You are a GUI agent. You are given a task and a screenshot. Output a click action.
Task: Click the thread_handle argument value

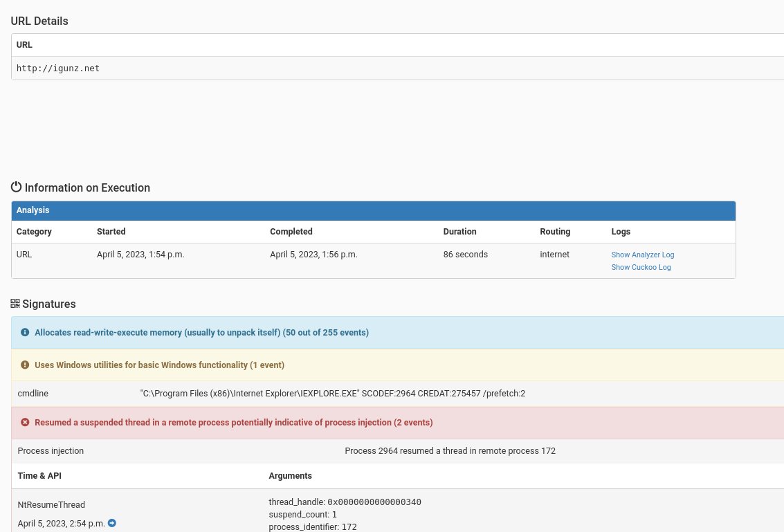tap(374, 502)
